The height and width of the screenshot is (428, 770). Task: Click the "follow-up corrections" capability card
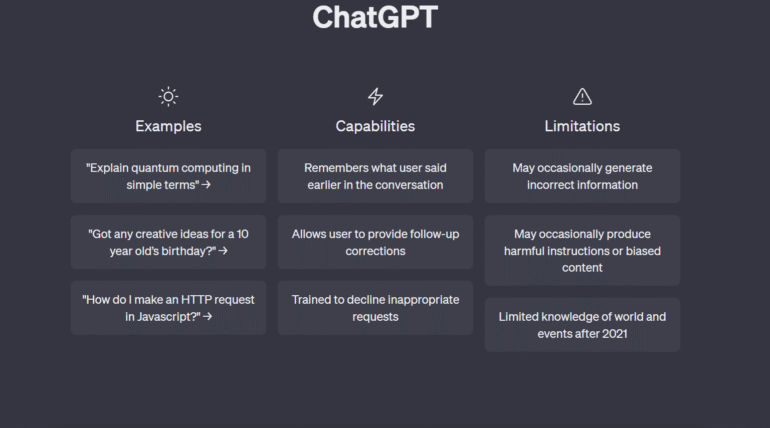pyautogui.click(x=375, y=242)
